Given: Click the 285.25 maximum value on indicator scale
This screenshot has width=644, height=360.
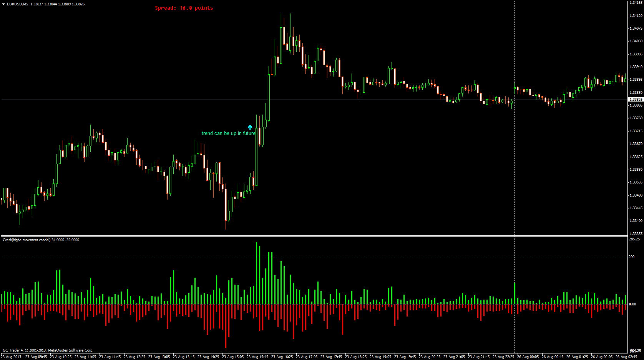Looking at the screenshot, I should (x=635, y=239).
